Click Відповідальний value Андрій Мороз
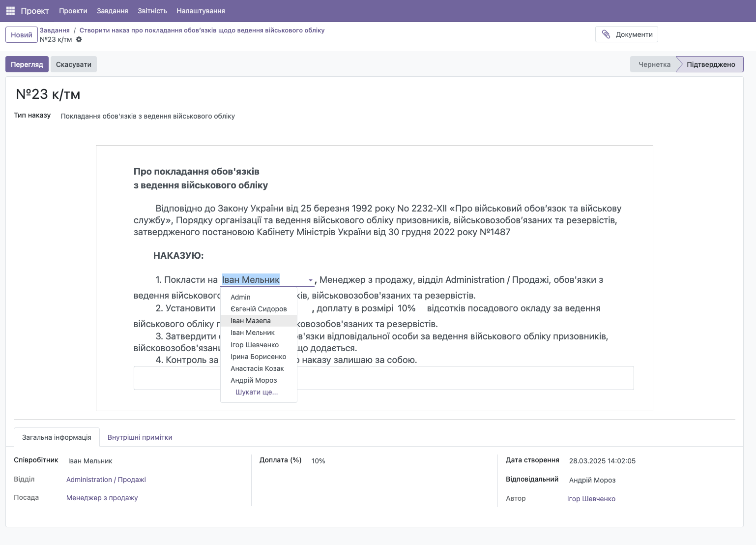This screenshot has width=756, height=545. click(592, 480)
